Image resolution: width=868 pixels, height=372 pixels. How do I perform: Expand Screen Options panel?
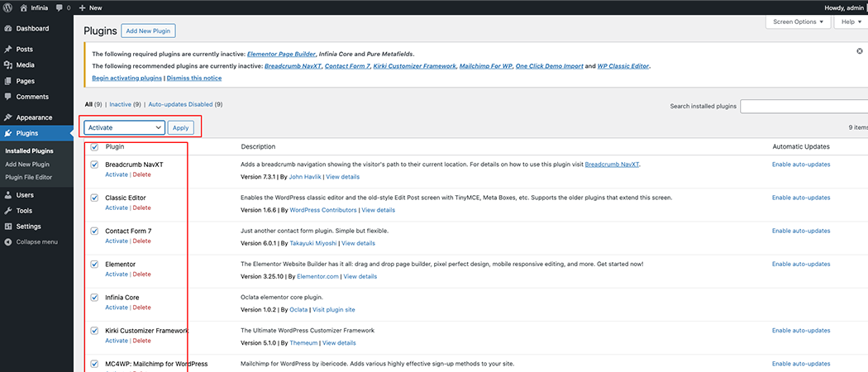click(x=799, y=21)
